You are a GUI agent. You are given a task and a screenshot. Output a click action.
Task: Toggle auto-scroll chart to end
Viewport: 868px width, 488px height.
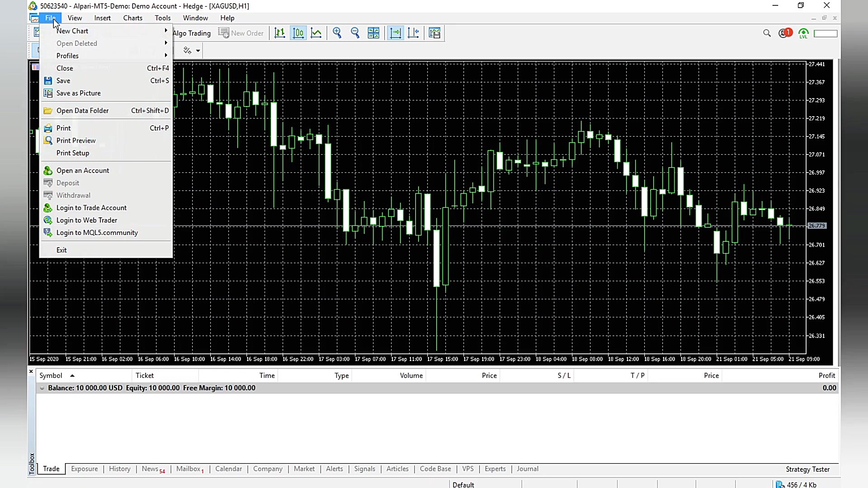click(x=396, y=33)
